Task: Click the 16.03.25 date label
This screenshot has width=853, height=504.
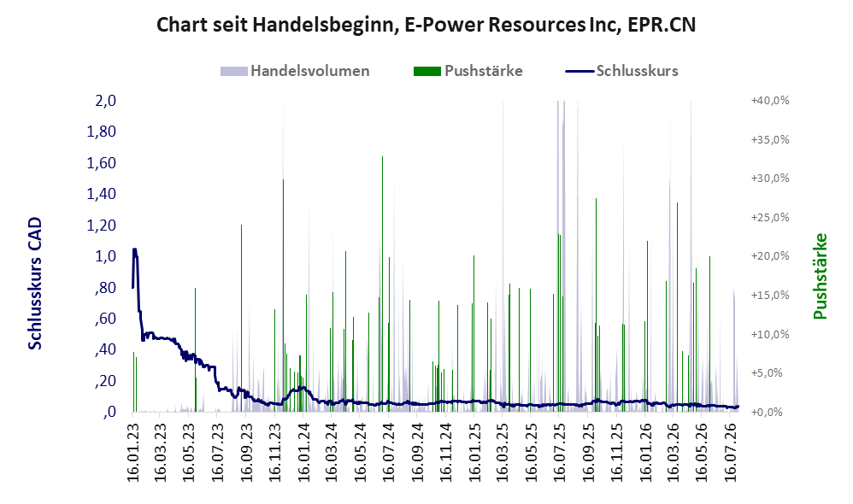Action: [x=502, y=453]
